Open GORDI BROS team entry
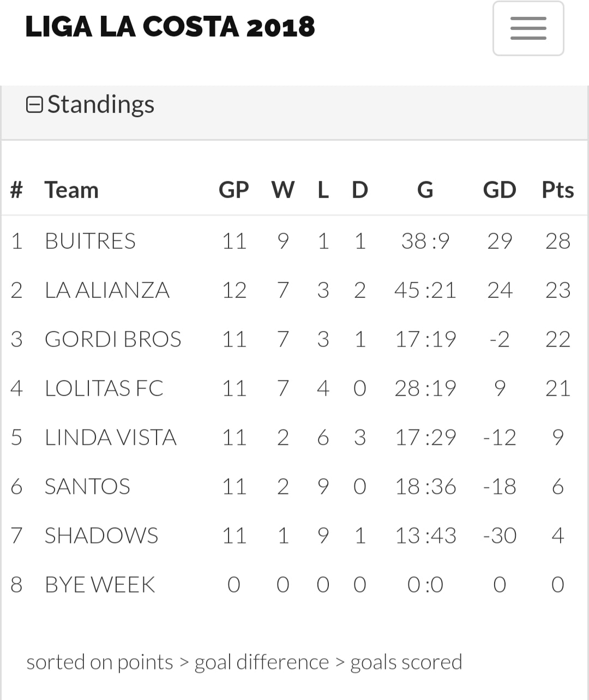The height and width of the screenshot is (700, 589). pyautogui.click(x=113, y=339)
